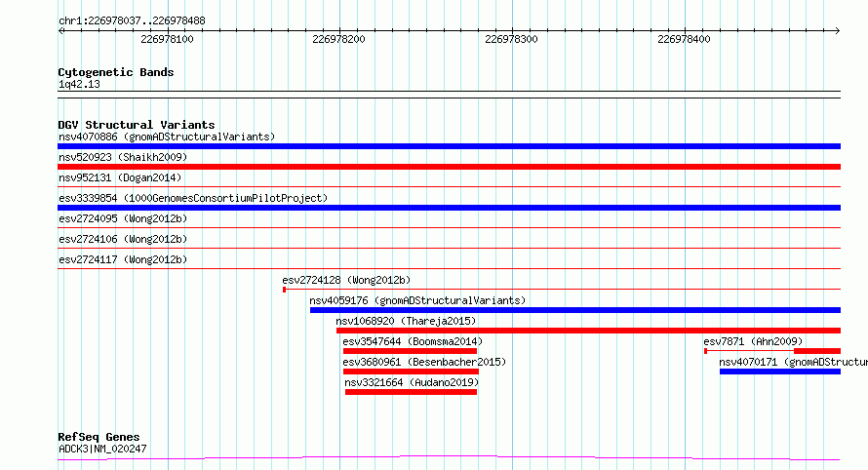Viewport: 868px width, 470px height.
Task: Click the chr1:226978037..226978488 region label
Action: pos(132,21)
